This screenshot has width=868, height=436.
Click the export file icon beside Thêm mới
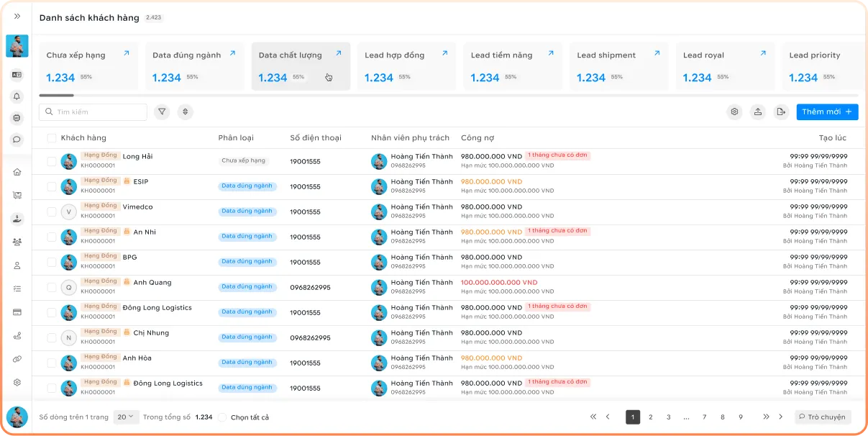pos(781,112)
